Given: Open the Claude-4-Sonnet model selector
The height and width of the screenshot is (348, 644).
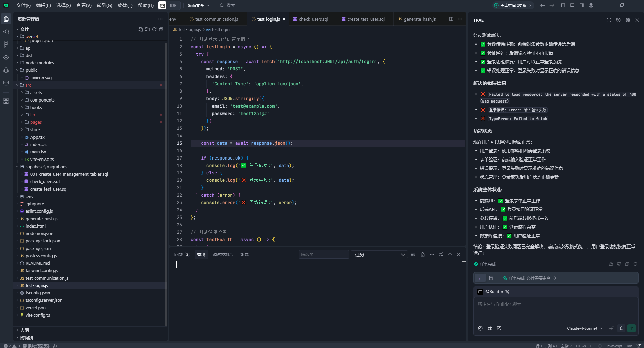Looking at the screenshot, I should coord(584,328).
